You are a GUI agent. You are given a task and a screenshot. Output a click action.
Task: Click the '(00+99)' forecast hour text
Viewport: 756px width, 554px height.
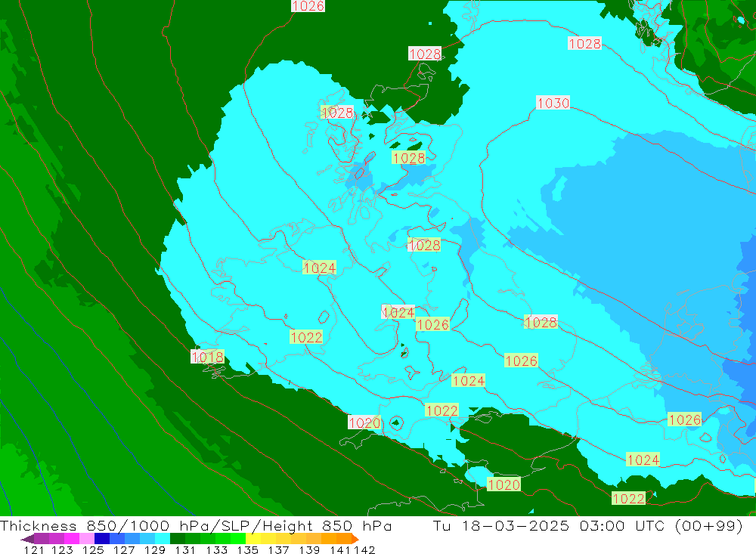(709, 526)
